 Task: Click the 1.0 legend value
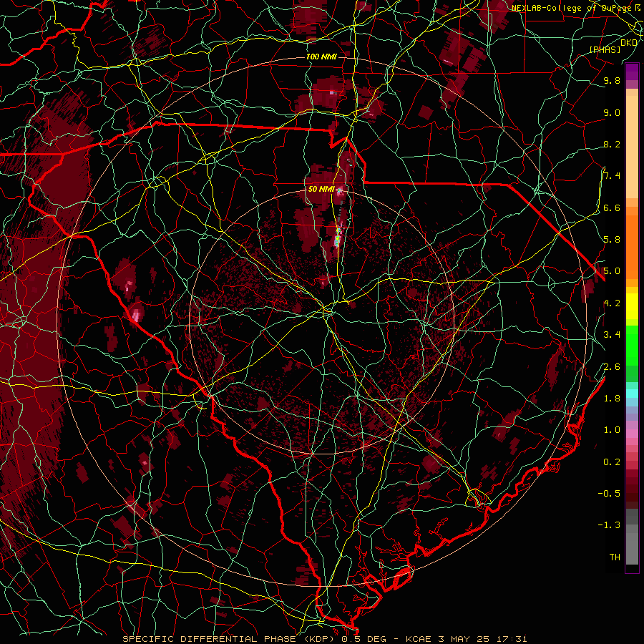click(612, 430)
